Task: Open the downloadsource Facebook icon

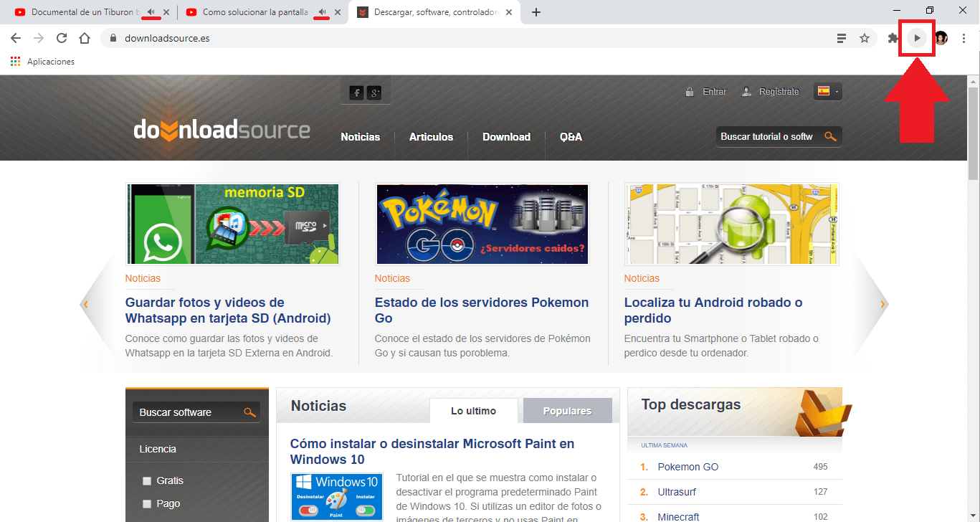Action: tap(356, 92)
